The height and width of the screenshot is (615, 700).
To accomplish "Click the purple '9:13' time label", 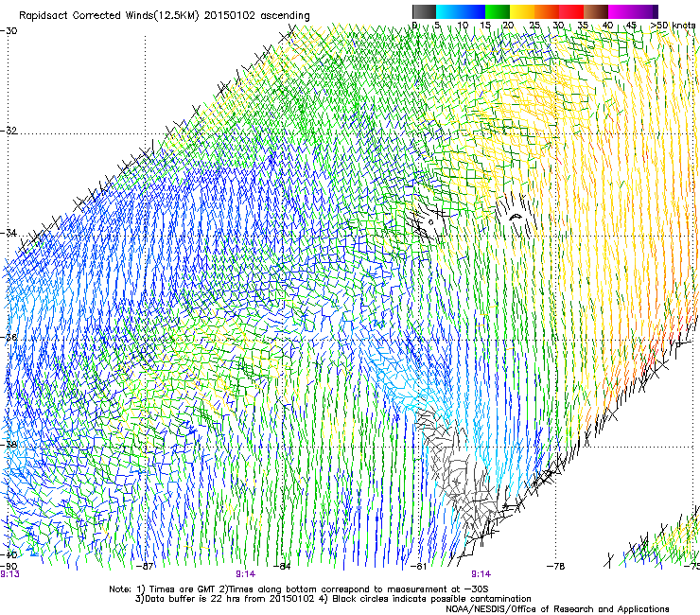I will coord(9,574).
